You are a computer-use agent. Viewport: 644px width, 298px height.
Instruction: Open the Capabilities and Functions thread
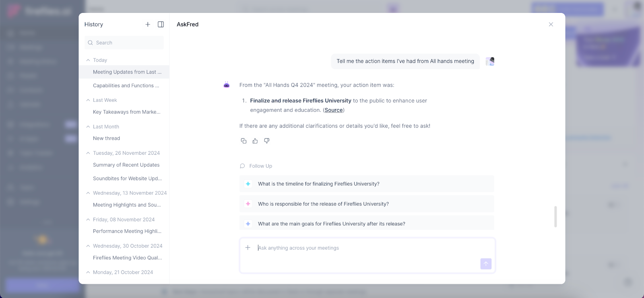[x=126, y=86]
